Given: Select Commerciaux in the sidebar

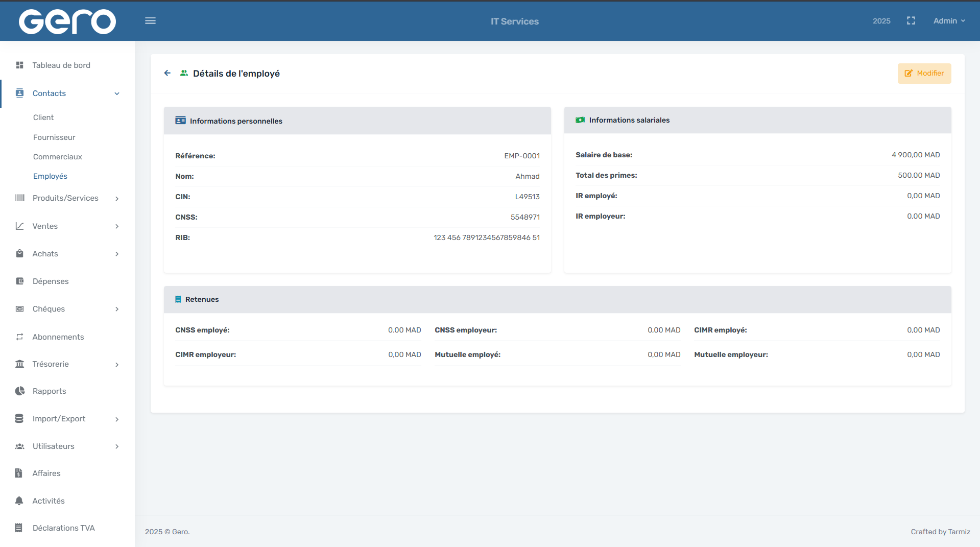Looking at the screenshot, I should [x=57, y=157].
